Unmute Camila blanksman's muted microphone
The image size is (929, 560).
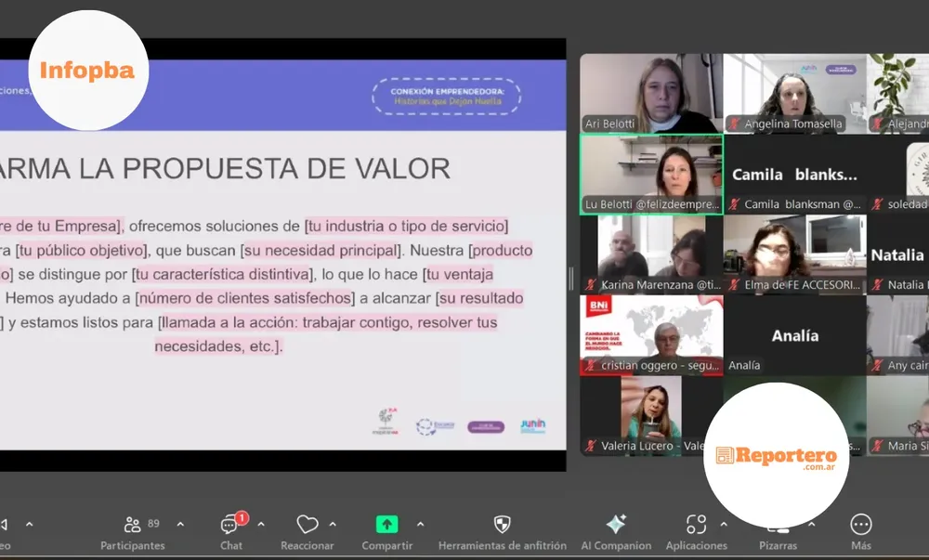[732, 203]
